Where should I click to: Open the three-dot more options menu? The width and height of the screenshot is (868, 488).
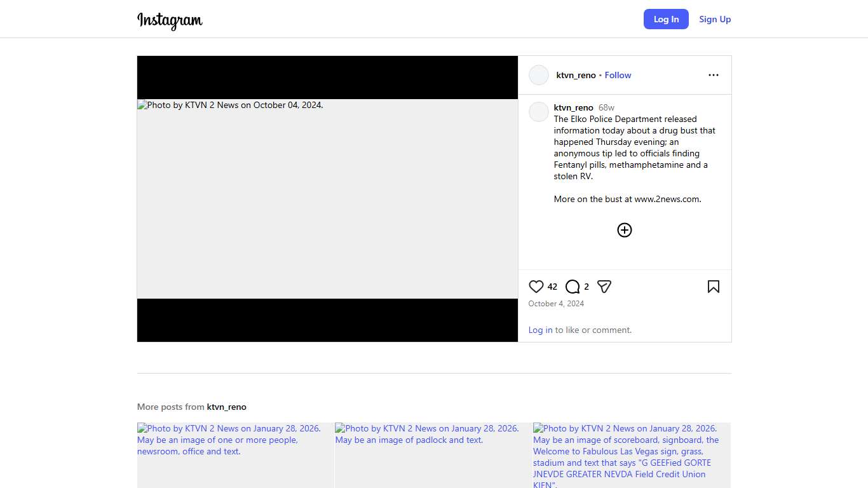click(713, 75)
